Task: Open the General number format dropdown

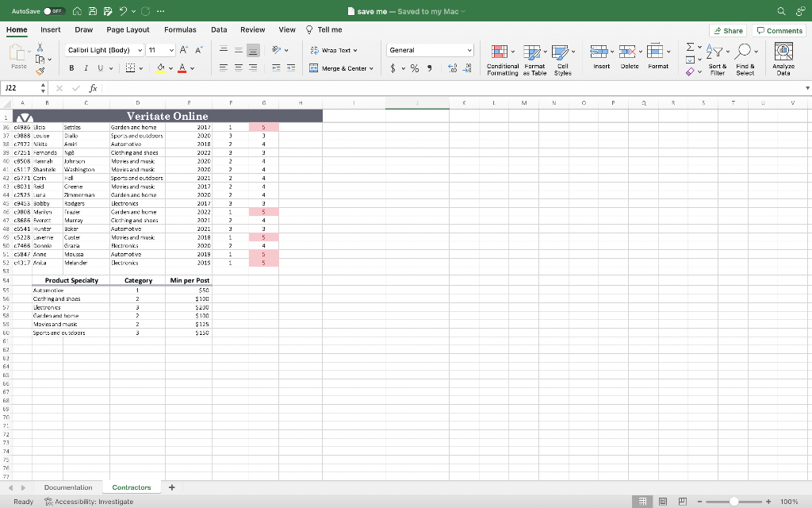Action: coord(430,50)
